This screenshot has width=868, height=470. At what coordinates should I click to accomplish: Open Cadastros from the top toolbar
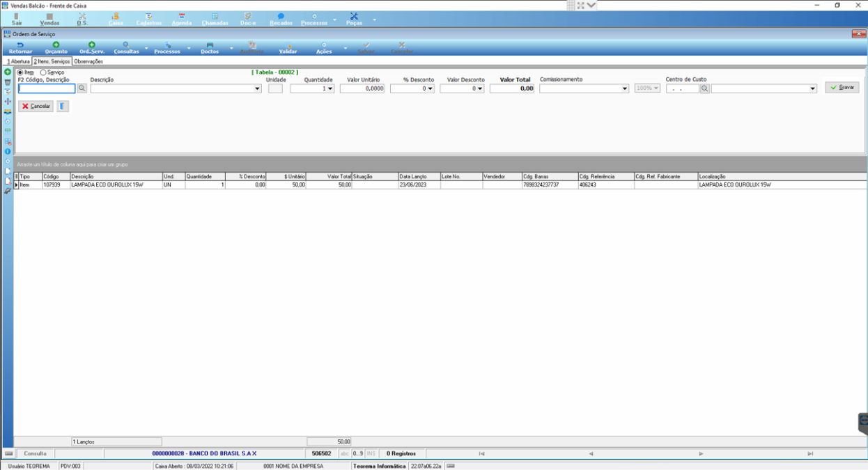tap(149, 19)
